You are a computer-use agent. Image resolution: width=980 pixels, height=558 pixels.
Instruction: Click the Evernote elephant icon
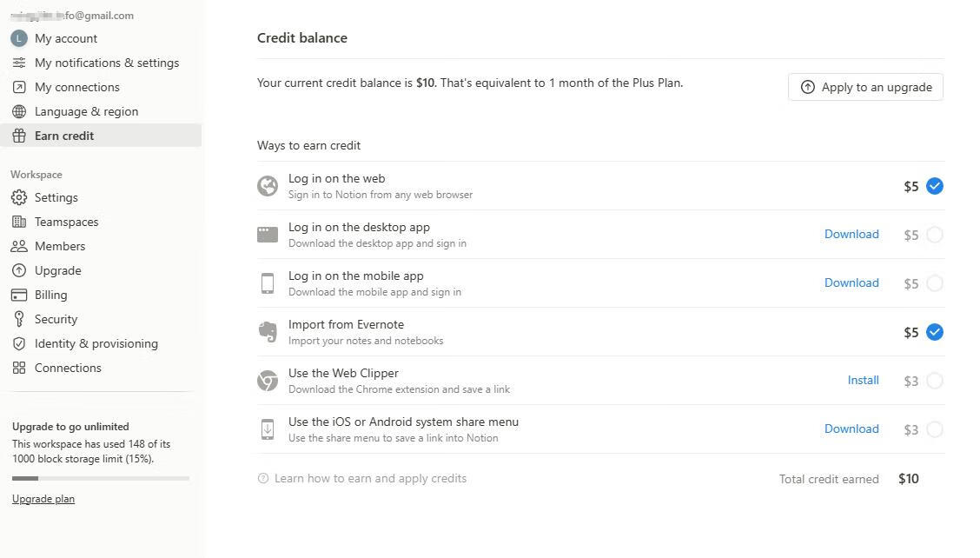268,332
